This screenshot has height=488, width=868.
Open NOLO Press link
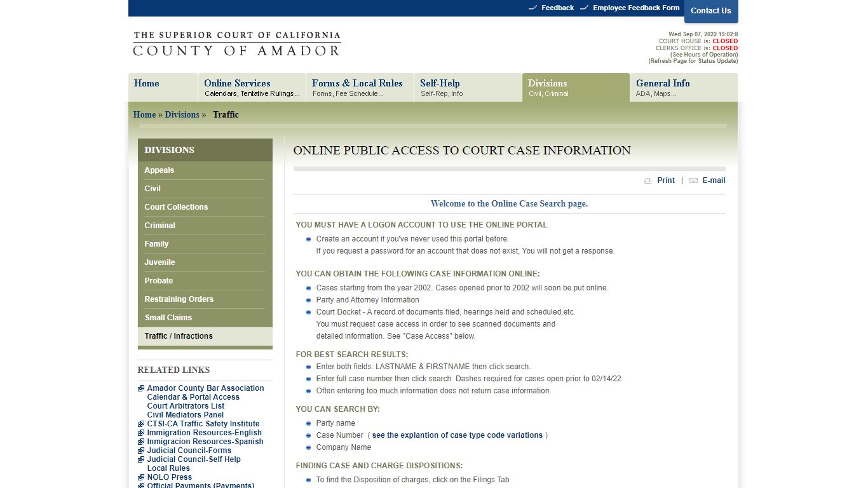tap(169, 477)
